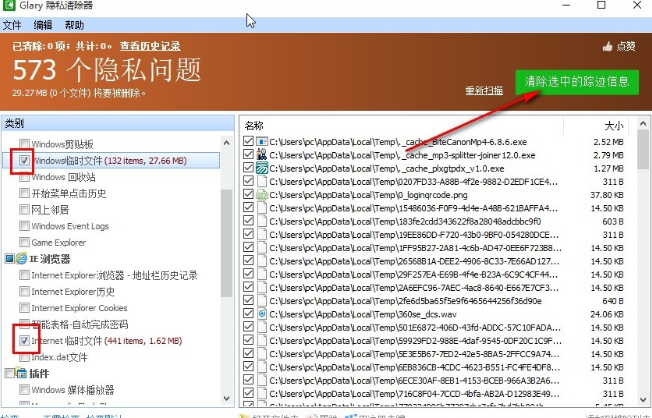Enable the Windows 回收站 checkbox
652x418 pixels.
pos(25,177)
